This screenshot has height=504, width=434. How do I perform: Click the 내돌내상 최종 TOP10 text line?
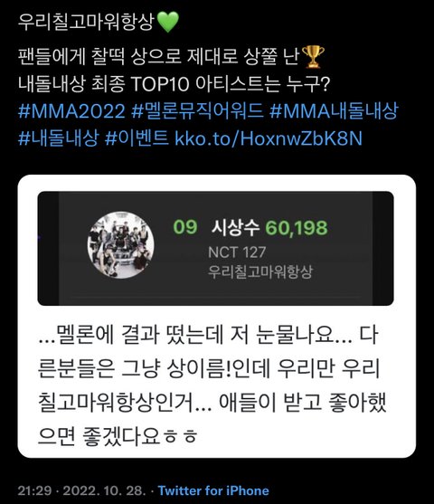pos(175,84)
